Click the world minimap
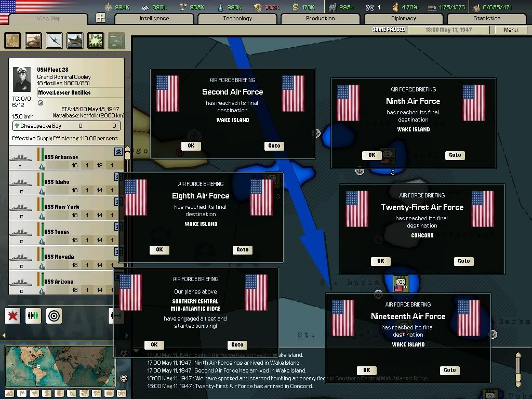Viewport: 532px width, 399px height. coord(60,366)
